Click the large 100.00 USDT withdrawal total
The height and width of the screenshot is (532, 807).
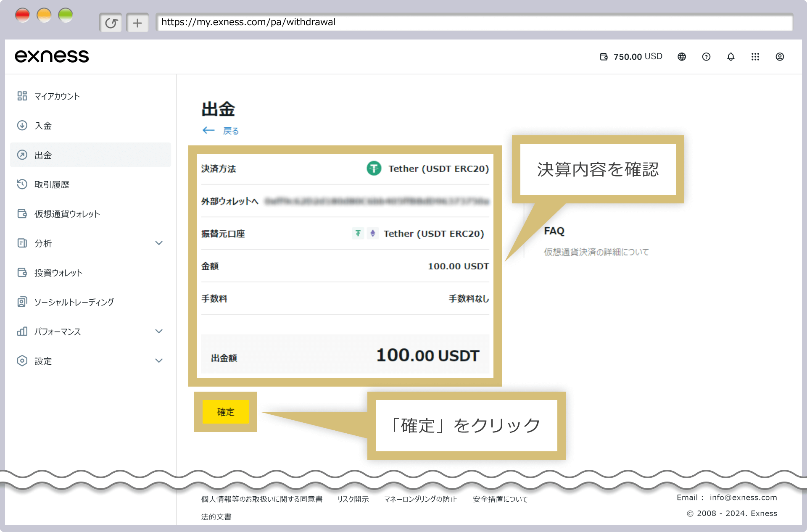coord(428,356)
